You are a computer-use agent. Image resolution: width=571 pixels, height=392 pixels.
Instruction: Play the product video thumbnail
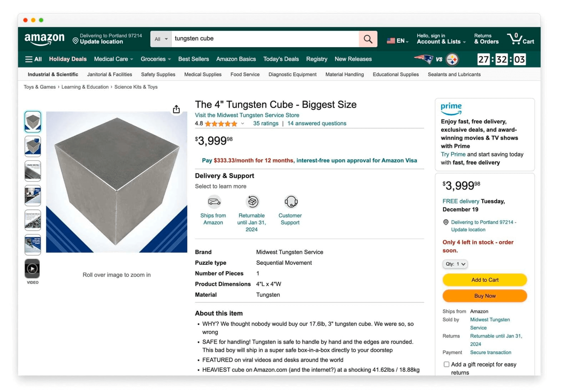[x=33, y=268]
